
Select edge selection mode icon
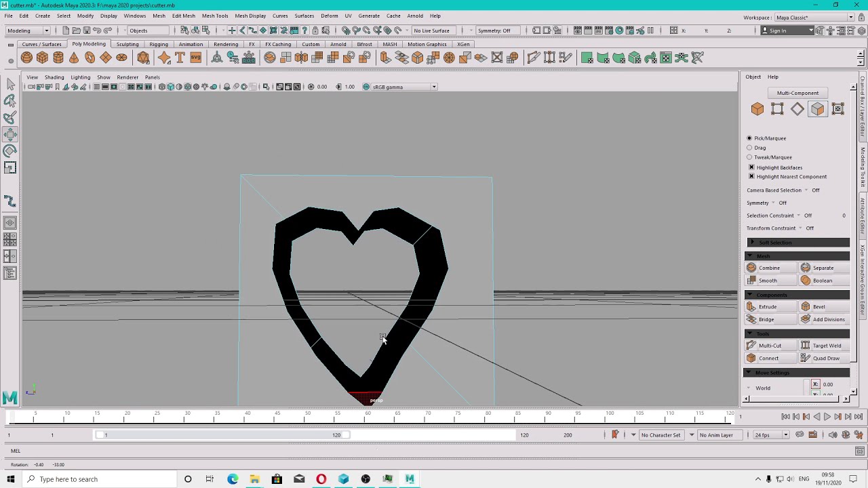797,109
